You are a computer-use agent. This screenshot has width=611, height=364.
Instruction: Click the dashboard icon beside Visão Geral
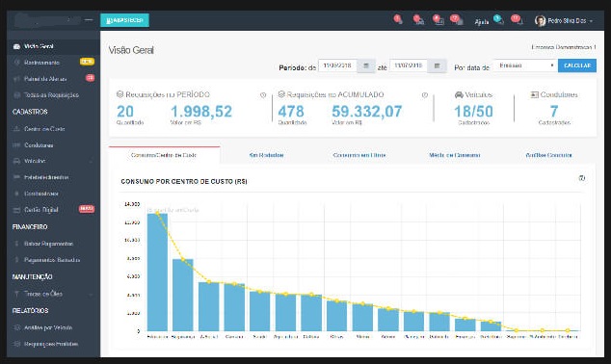click(x=16, y=47)
